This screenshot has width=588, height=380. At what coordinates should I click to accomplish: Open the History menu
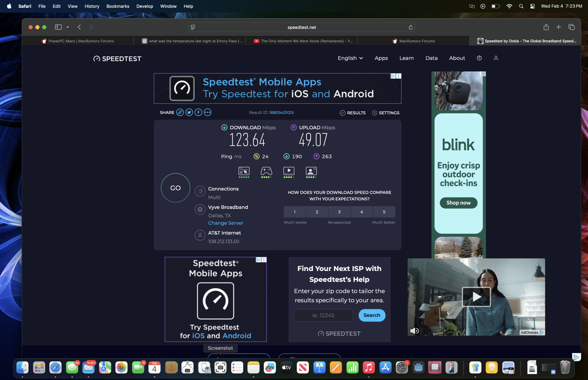click(x=92, y=6)
